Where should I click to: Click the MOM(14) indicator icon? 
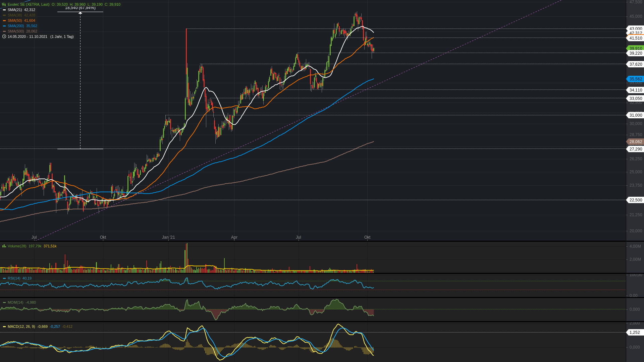pyautogui.click(x=4, y=302)
